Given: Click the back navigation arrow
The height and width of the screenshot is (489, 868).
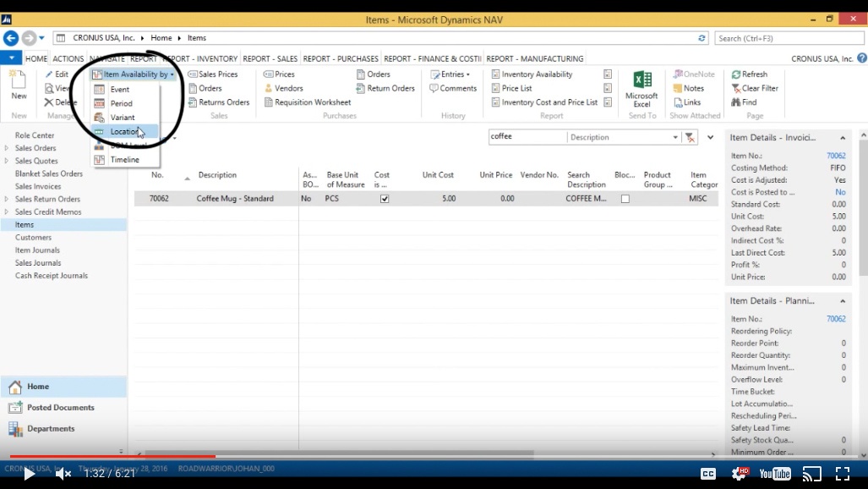Looking at the screenshot, I should pyautogui.click(x=10, y=38).
